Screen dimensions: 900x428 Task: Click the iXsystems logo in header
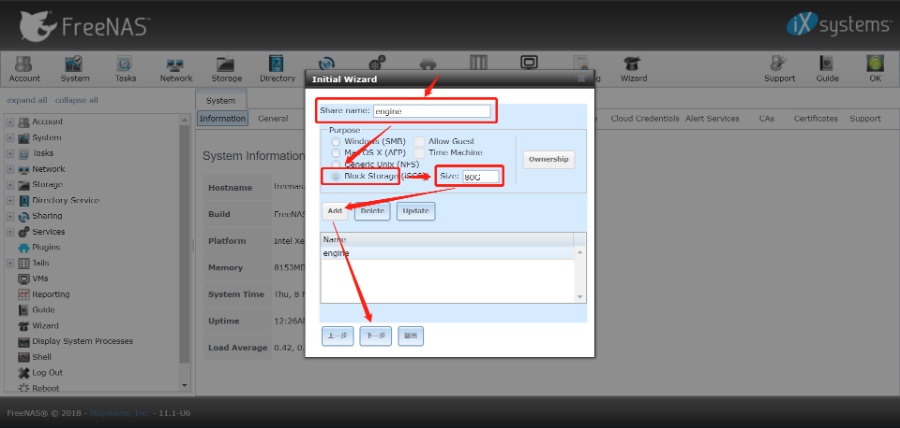point(837,25)
